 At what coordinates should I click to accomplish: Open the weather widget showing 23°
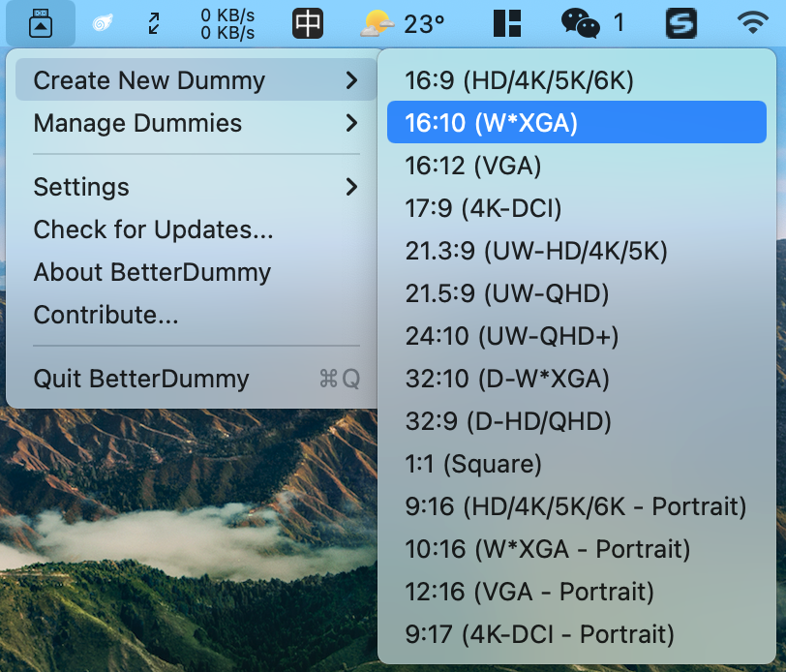[402, 23]
